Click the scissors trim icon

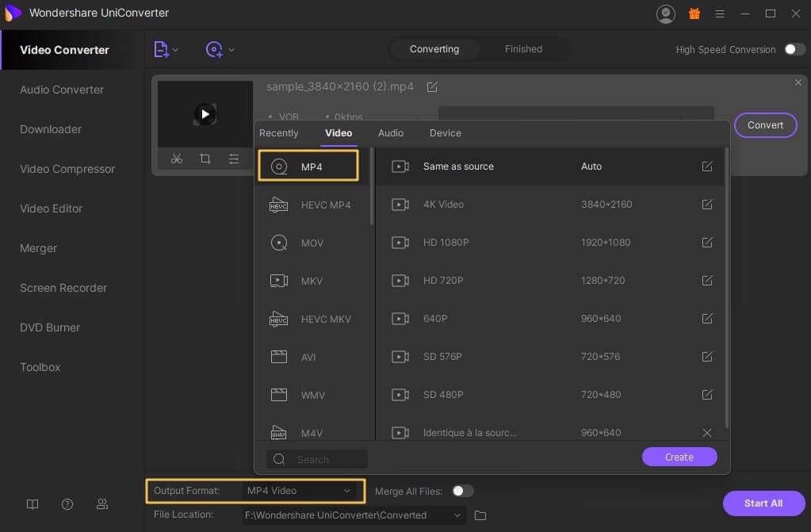(177, 159)
